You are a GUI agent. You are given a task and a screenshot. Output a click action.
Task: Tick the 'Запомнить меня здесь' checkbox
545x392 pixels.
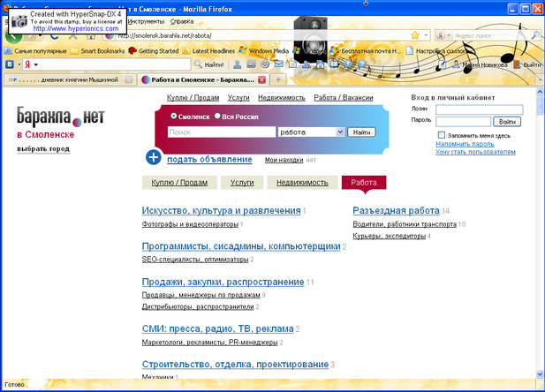442,135
